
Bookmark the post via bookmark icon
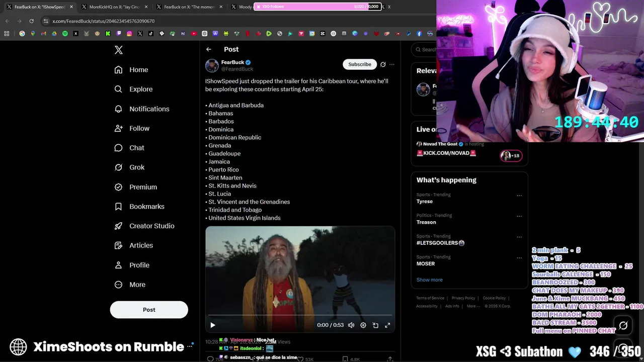click(345, 359)
